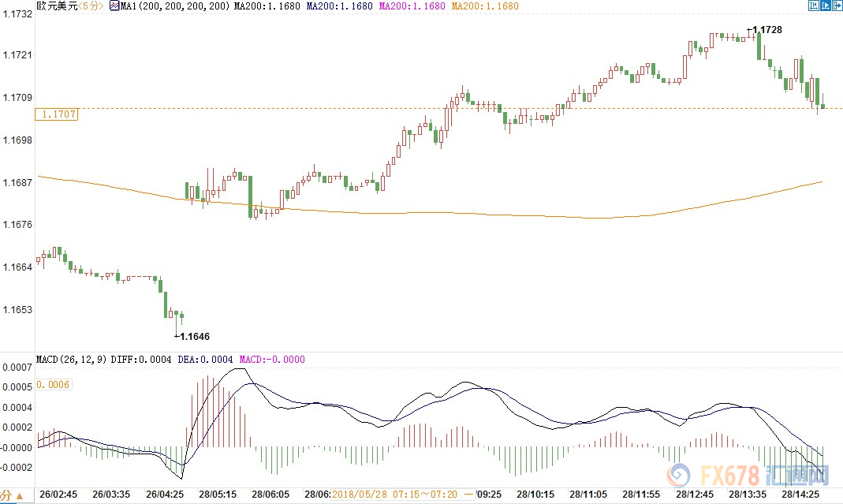Click the orange MA200:1.1680 value

pos(485,6)
